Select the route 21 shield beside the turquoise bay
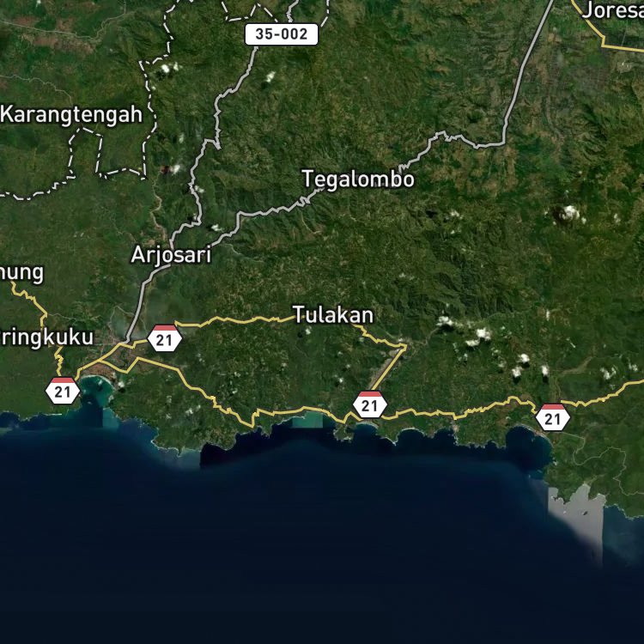The height and width of the screenshot is (644, 644). (63, 391)
